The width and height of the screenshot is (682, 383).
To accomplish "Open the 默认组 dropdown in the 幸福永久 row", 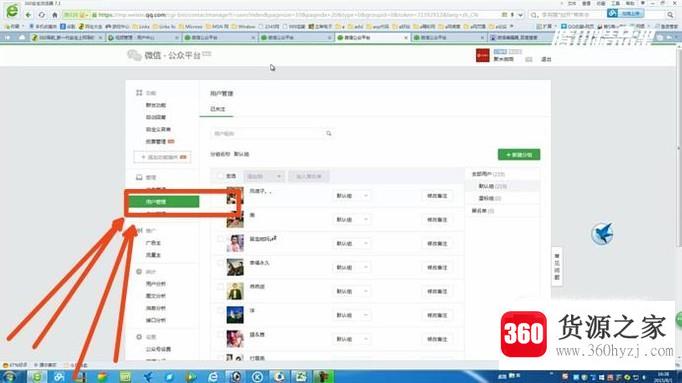I will (352, 267).
